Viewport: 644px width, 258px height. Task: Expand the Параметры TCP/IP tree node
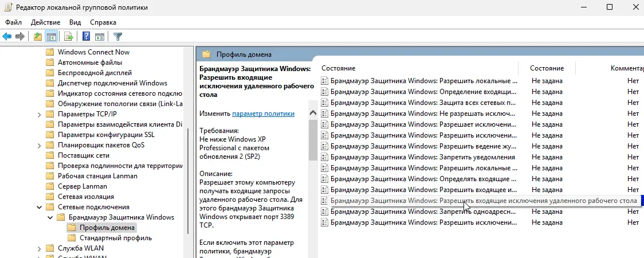40,114
